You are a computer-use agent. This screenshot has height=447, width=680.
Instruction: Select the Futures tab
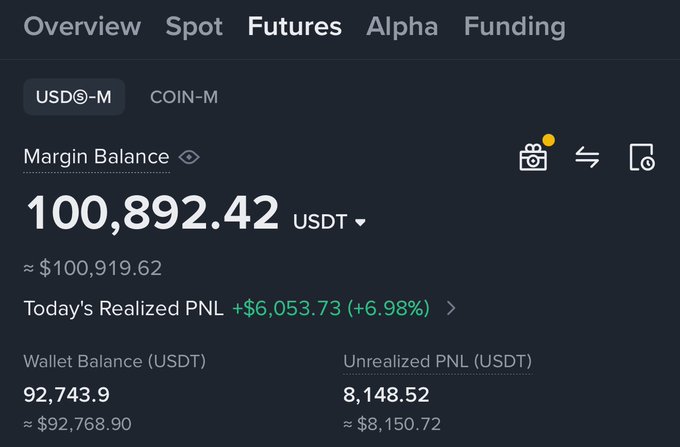(294, 26)
